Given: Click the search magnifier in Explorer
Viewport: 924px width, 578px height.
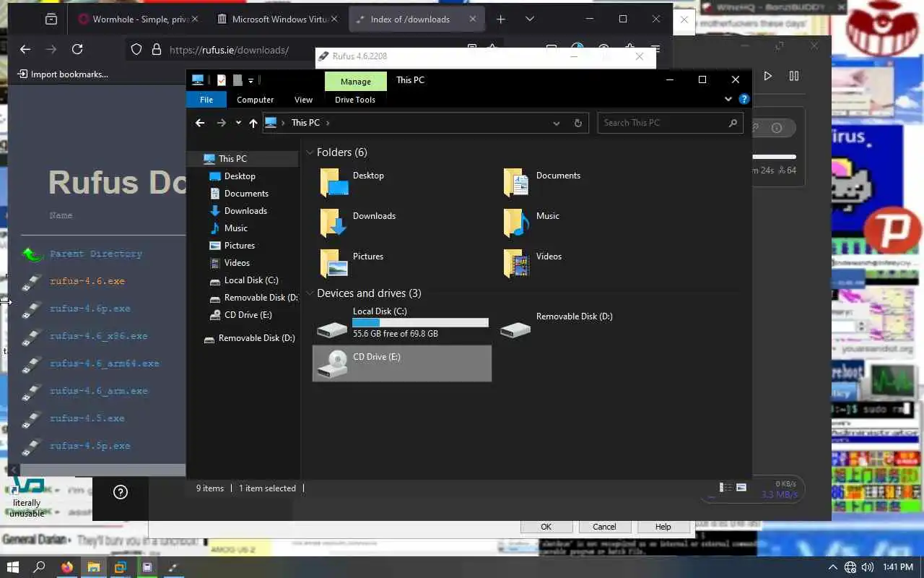Looking at the screenshot, I should click(733, 123).
